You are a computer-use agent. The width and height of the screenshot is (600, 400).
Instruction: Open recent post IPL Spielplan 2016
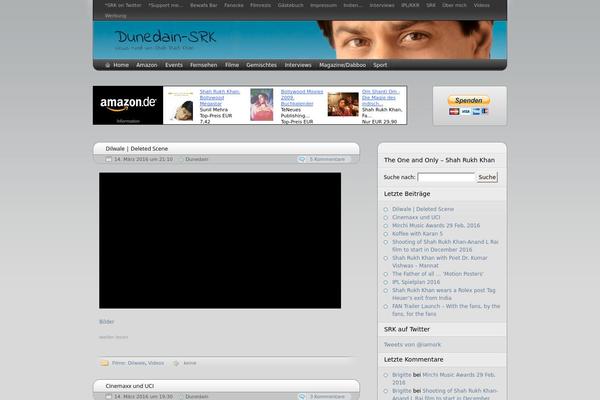point(416,282)
